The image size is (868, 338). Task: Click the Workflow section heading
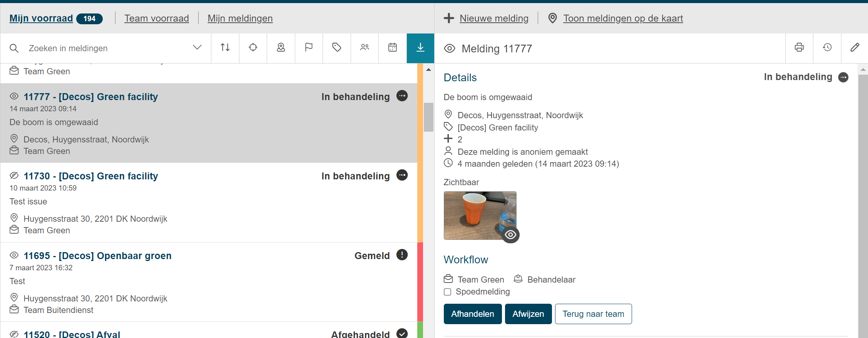466,259
